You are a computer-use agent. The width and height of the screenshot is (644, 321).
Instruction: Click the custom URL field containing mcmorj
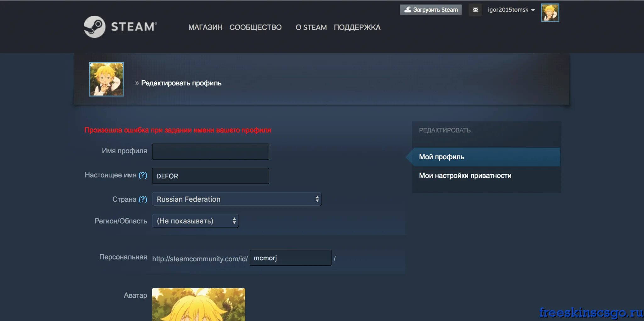pos(291,258)
